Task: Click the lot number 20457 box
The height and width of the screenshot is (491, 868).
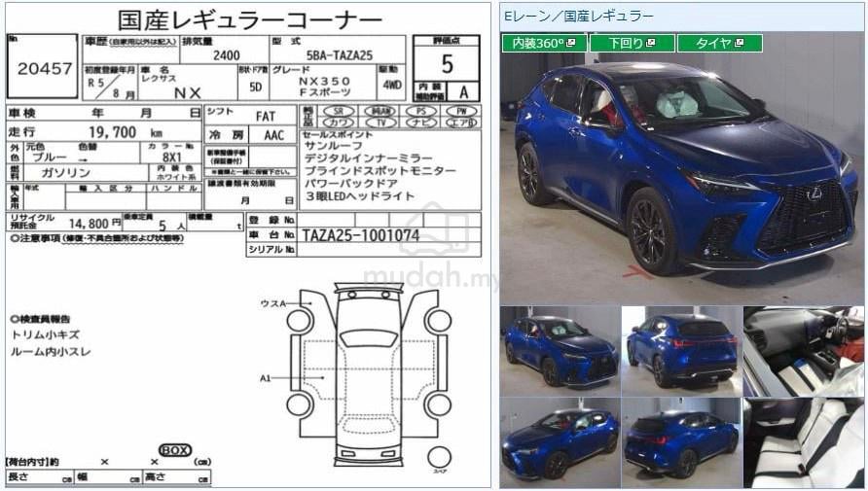Action: click(42, 68)
